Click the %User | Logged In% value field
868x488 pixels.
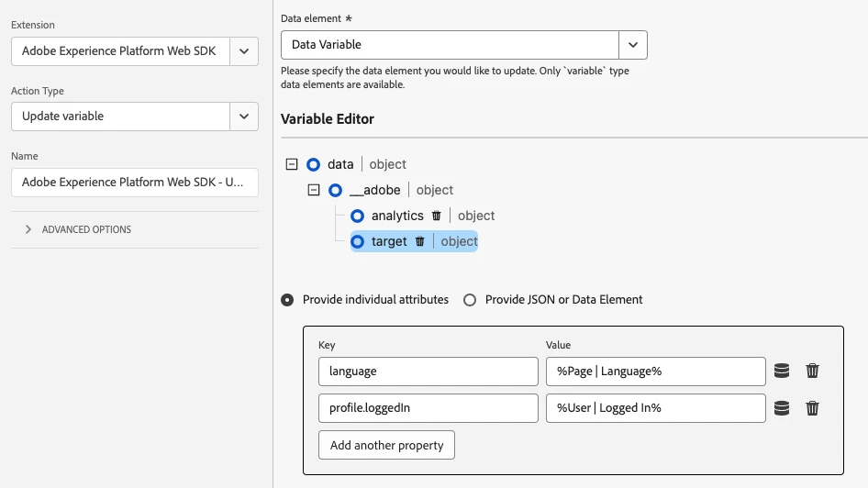coord(655,408)
